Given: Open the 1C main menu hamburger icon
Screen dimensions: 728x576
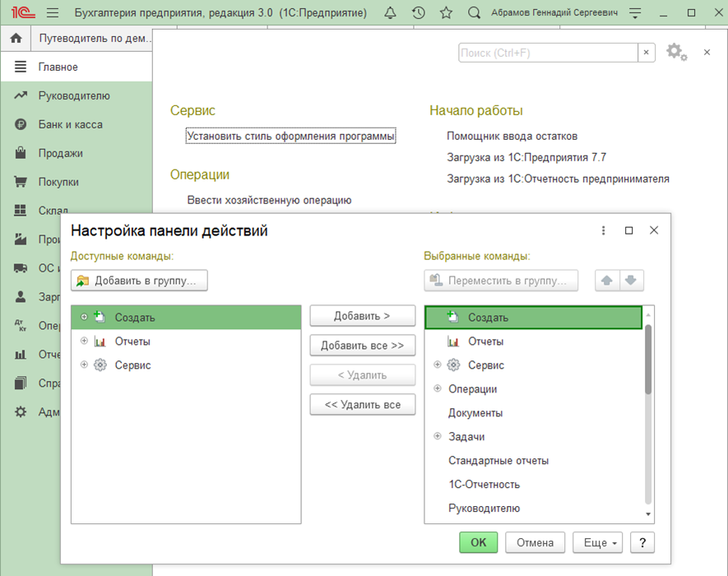Looking at the screenshot, I should pyautogui.click(x=53, y=12).
